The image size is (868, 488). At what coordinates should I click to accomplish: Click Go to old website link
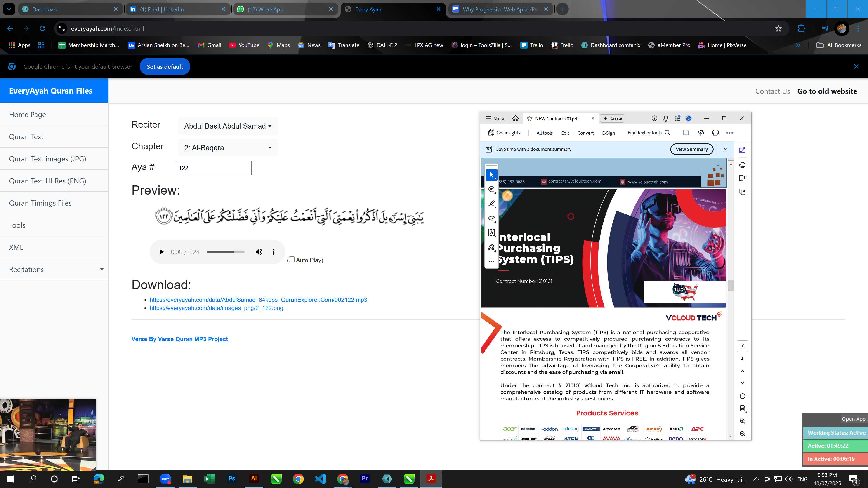827,91
